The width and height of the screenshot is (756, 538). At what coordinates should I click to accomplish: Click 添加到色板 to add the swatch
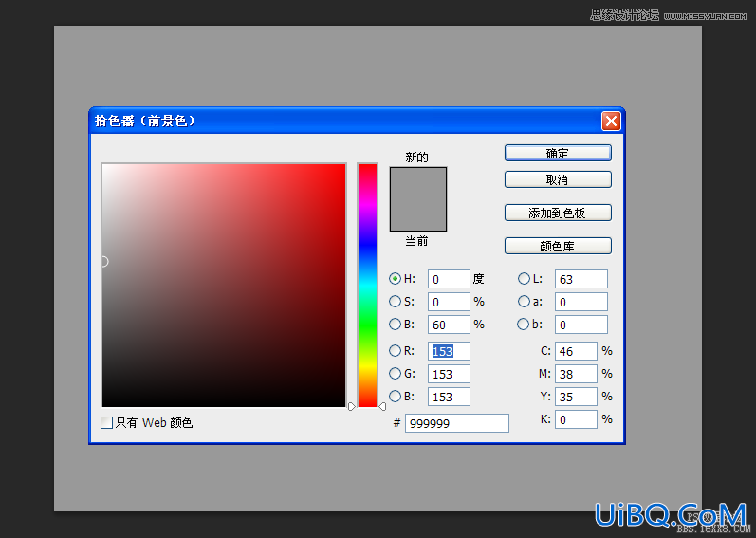[558, 213]
